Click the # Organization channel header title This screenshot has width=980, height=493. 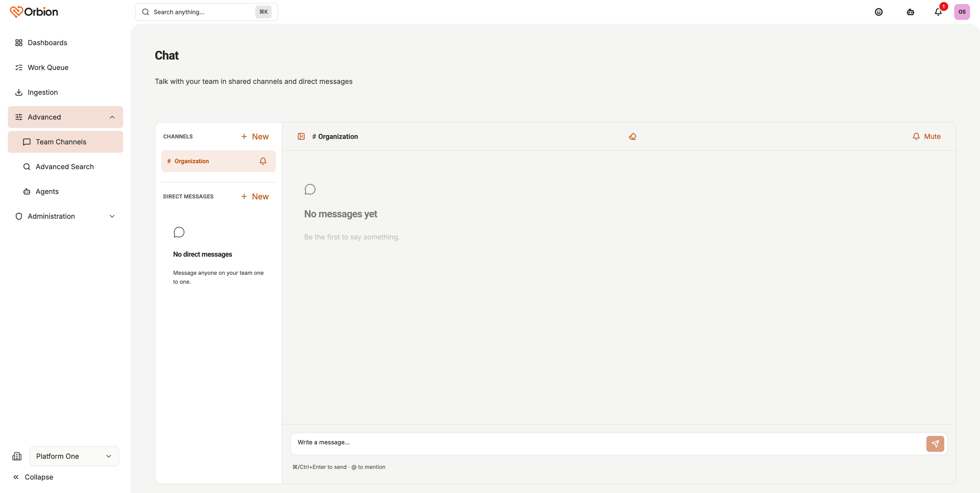335,136
